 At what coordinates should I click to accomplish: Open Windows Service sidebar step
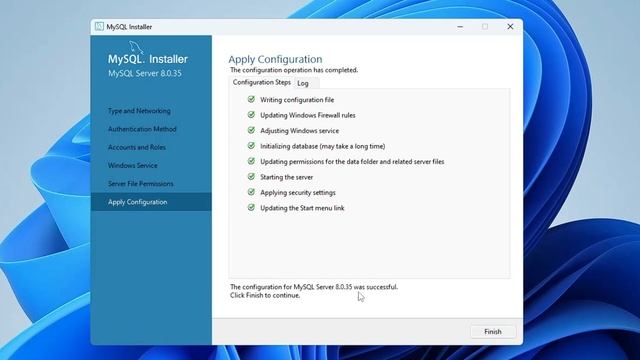pos(133,165)
